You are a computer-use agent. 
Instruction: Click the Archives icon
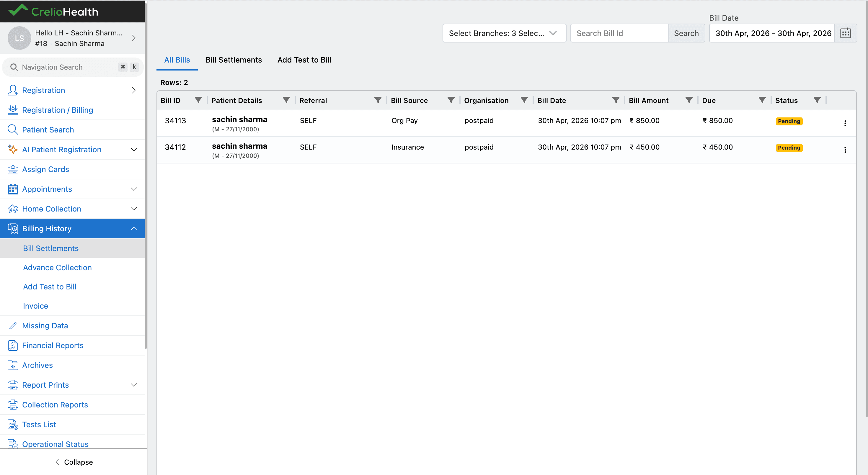click(x=13, y=365)
